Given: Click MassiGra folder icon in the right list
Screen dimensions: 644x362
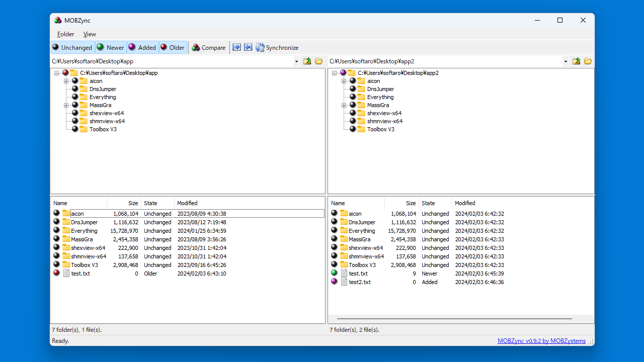Looking at the screenshot, I should point(344,239).
